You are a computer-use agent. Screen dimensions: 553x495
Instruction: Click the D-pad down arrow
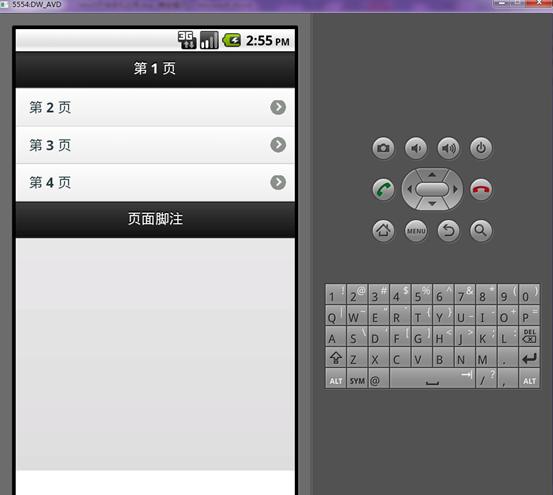coord(432,204)
